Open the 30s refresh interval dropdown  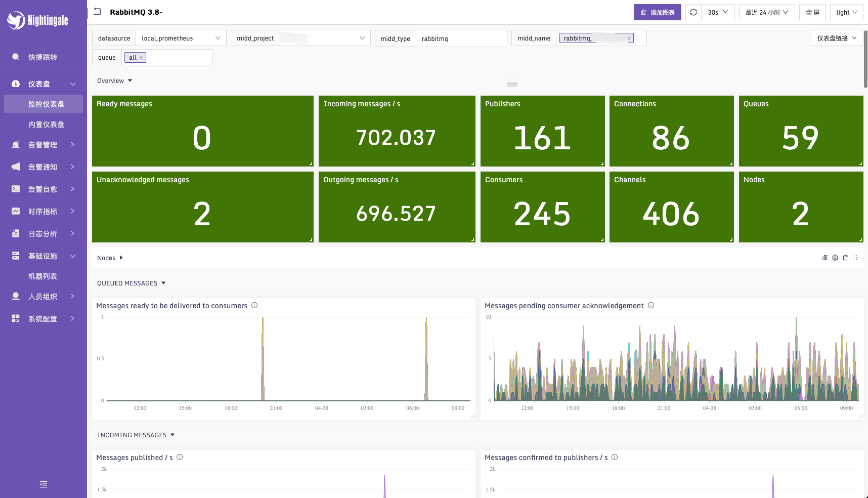point(718,12)
